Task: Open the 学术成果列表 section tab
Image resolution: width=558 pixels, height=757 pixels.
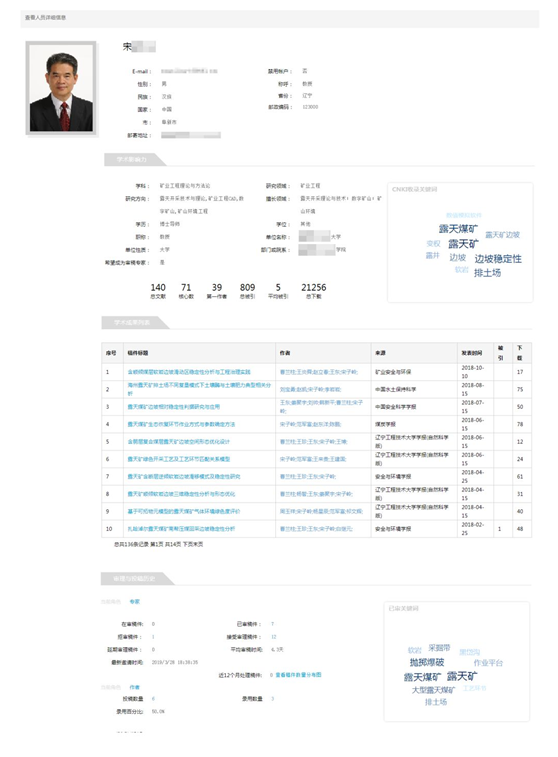Action: (134, 322)
